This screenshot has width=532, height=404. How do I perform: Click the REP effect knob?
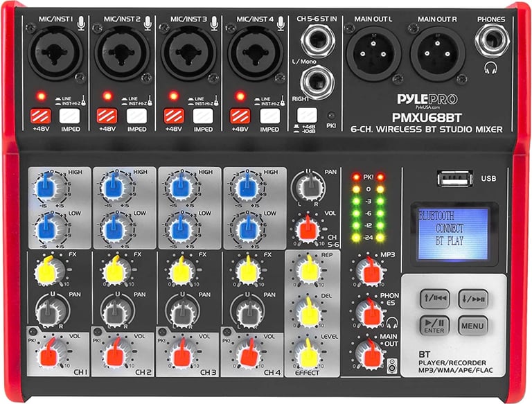pyautogui.click(x=308, y=270)
